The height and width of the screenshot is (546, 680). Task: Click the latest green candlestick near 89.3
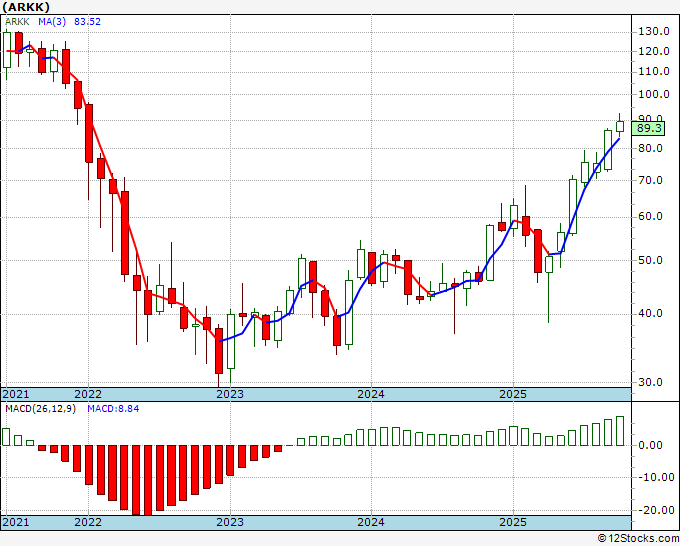pos(620,126)
